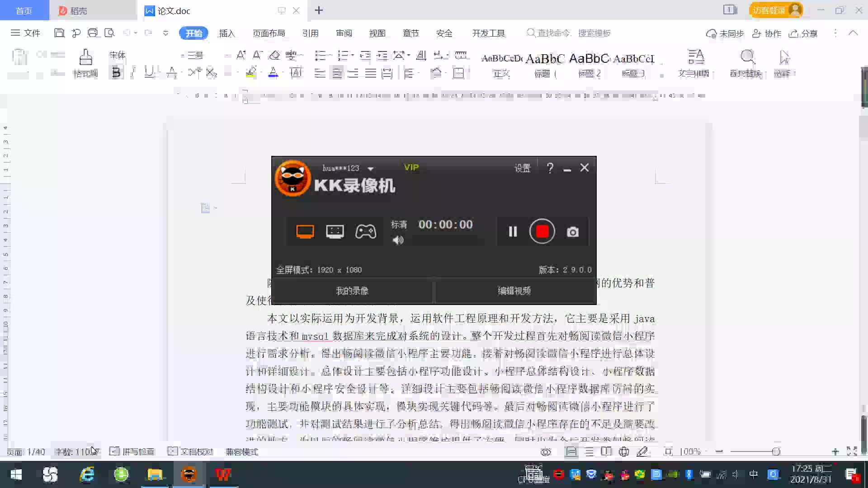Select full-screen recording mode in KK录像机

click(x=305, y=231)
